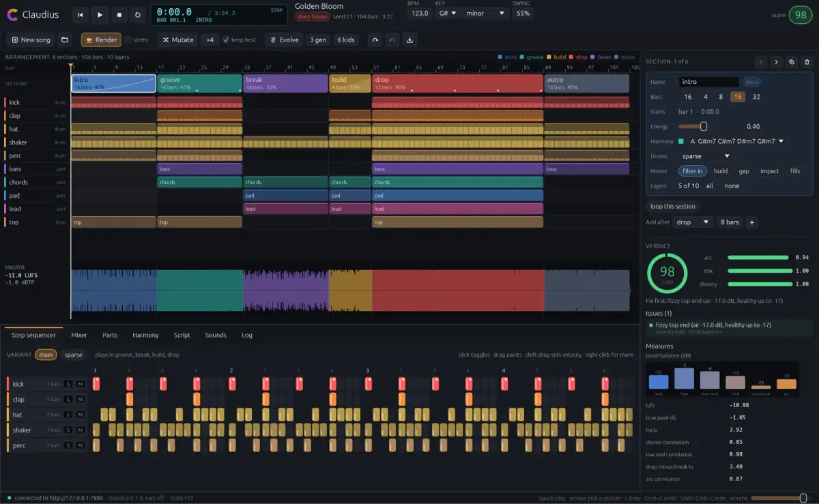Click the sub tonal balance bar

(x=658, y=382)
